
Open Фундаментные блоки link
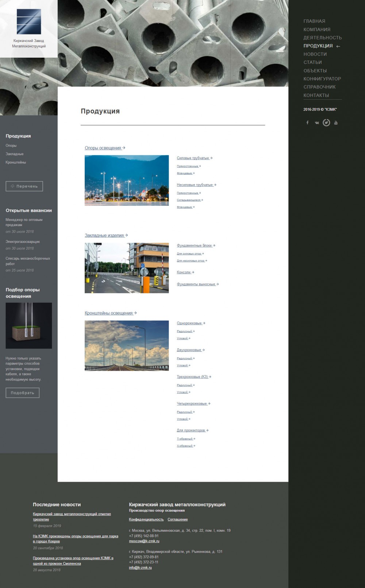[x=196, y=246]
